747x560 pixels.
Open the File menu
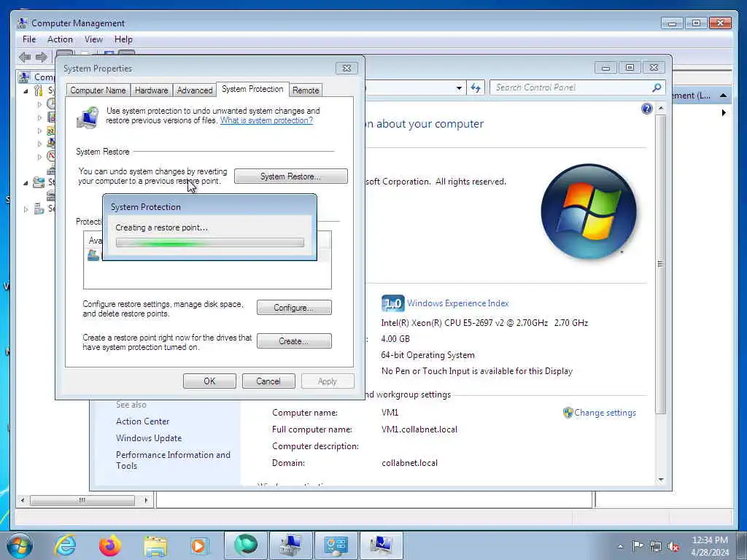click(29, 39)
